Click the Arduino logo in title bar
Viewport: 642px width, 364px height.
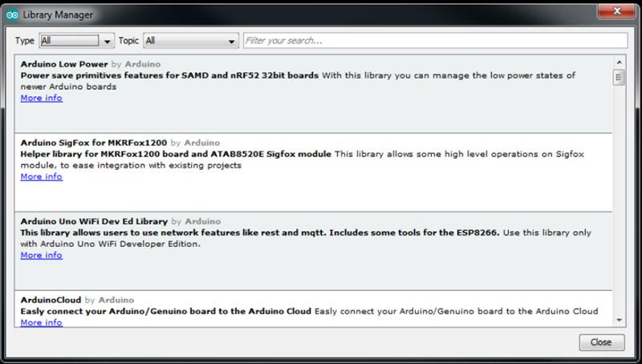coord(13,15)
